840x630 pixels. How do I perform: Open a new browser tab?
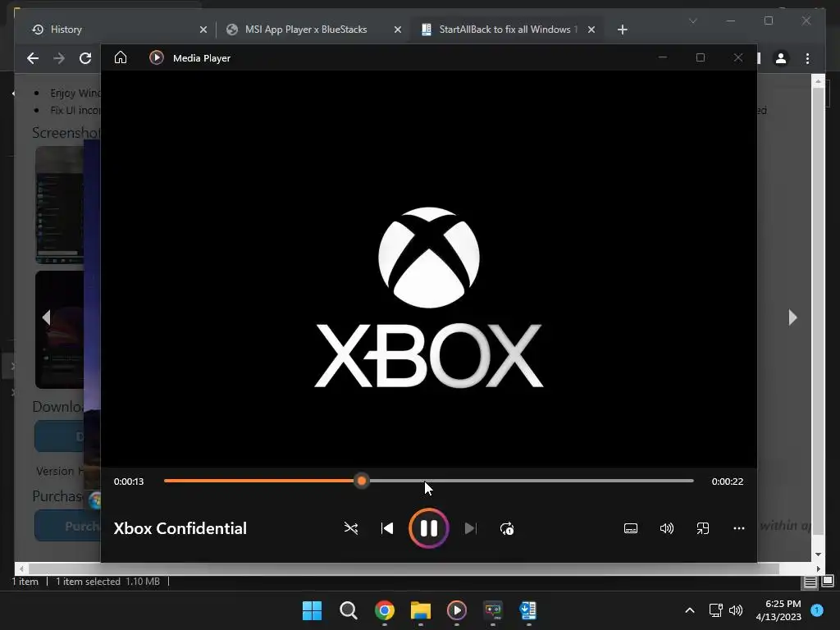(622, 30)
